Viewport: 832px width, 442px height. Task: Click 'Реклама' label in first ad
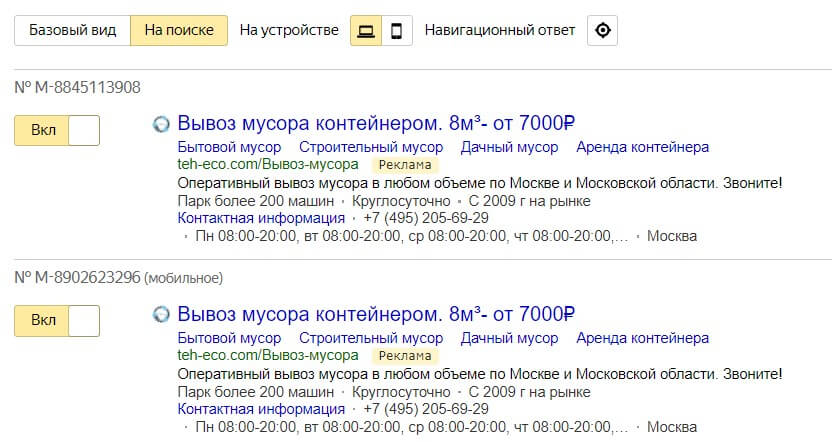point(405,165)
